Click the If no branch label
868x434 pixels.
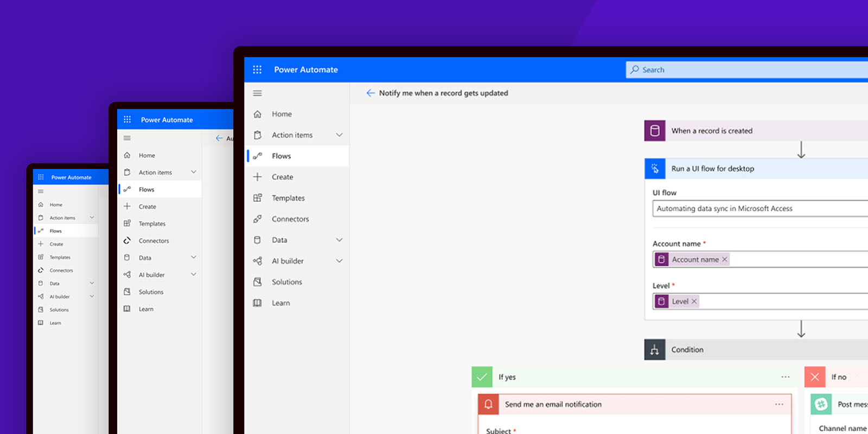839,377
